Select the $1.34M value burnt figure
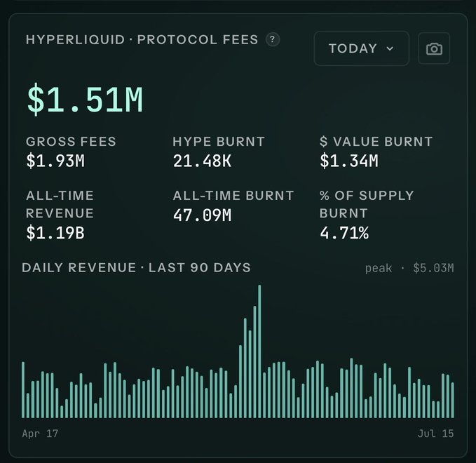 point(349,161)
